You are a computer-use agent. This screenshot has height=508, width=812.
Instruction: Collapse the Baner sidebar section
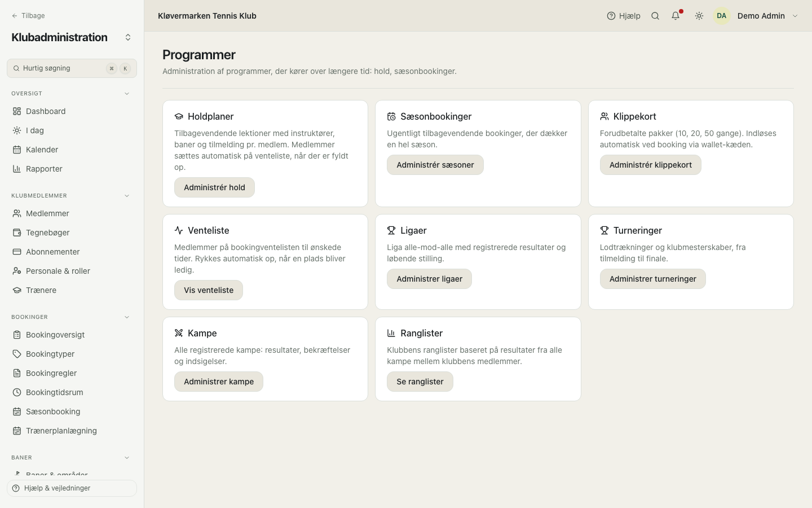click(127, 458)
